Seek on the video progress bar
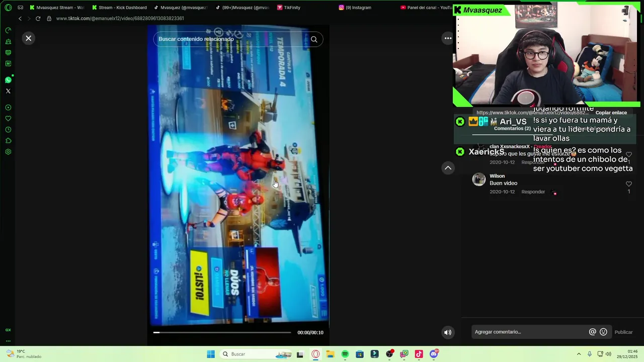The height and width of the screenshot is (362, 644). [222, 332]
